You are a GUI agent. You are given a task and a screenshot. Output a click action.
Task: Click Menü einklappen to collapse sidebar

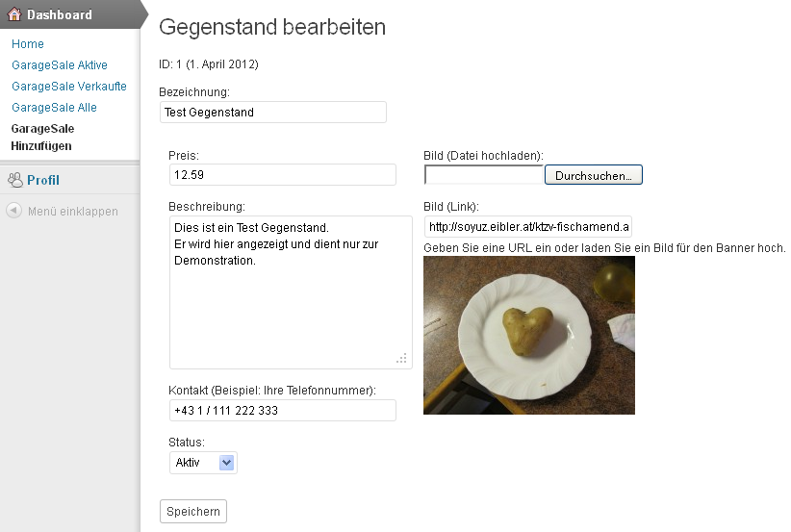click(x=73, y=211)
